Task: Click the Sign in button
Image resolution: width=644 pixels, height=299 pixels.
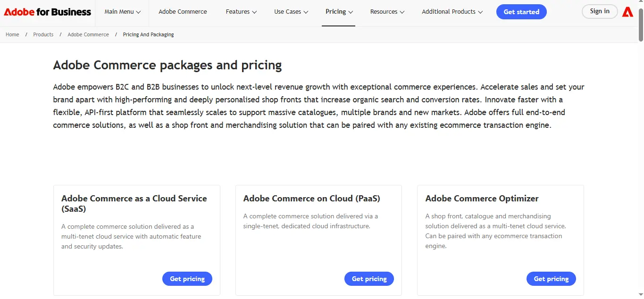Action: [600, 11]
